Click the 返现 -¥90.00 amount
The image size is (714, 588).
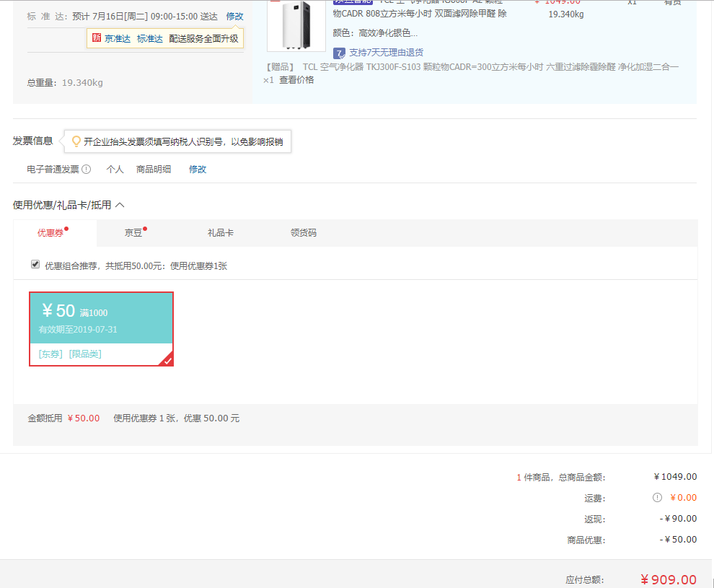point(678,519)
